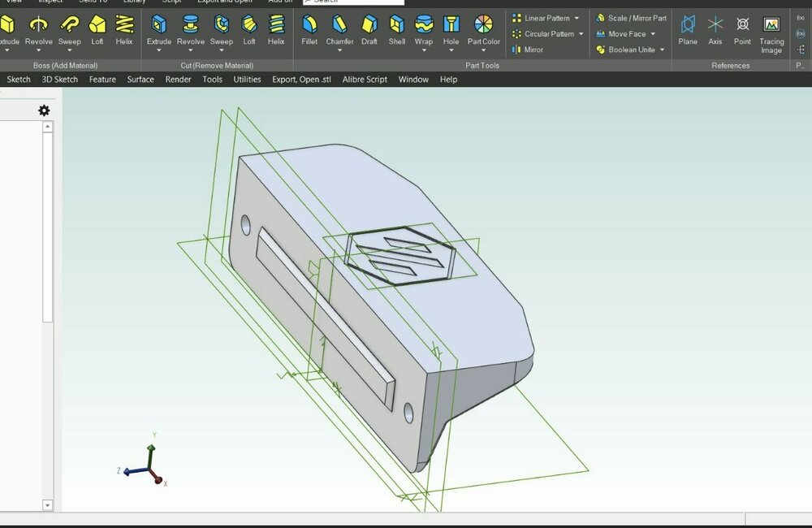Open the 3D Sketch menu
Image resolution: width=812 pixels, height=528 pixels.
click(59, 80)
